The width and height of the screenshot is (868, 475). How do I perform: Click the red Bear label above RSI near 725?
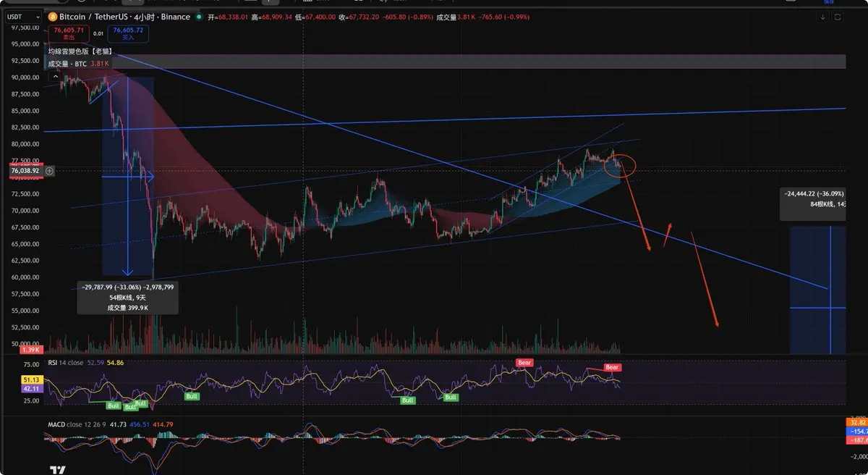pos(524,361)
